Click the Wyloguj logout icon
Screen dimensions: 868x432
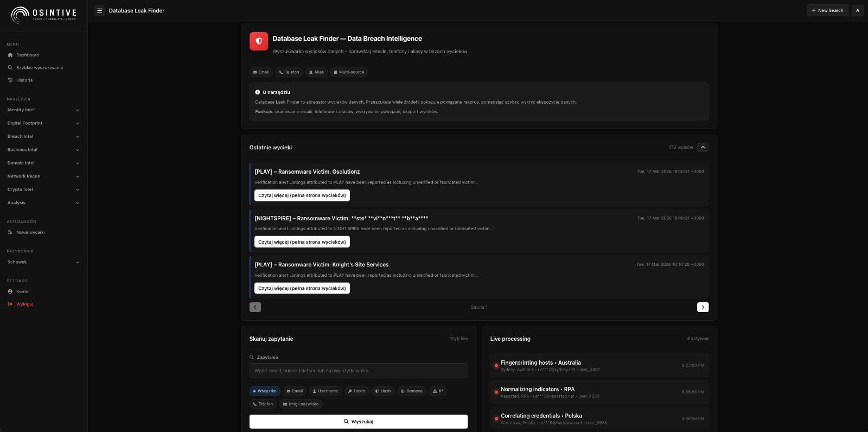10,304
